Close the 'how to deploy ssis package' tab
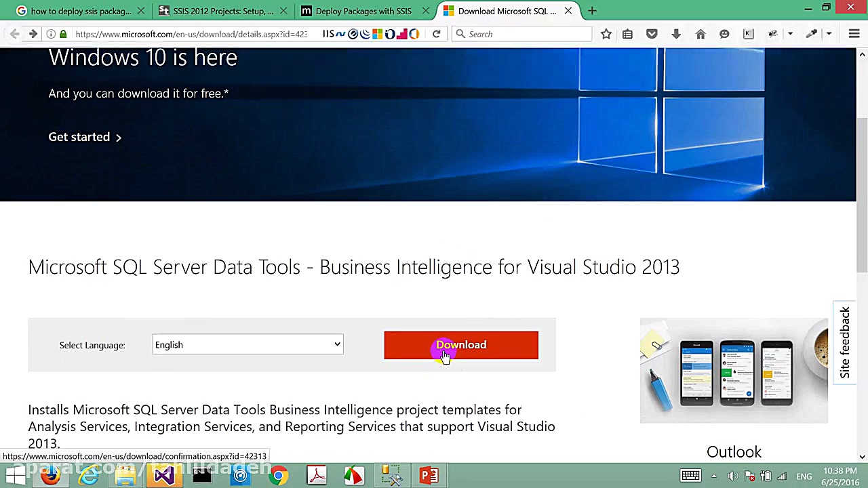 140,11
